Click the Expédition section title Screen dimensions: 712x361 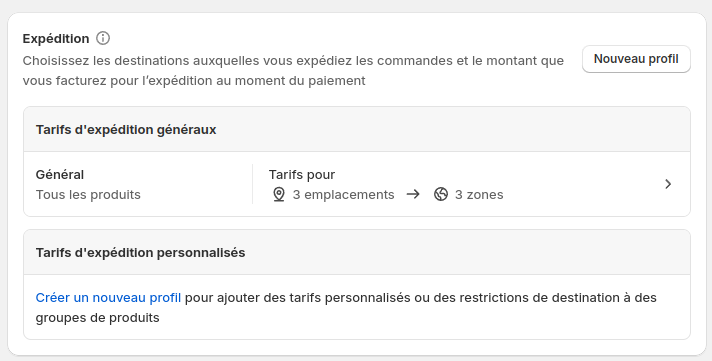pos(56,39)
